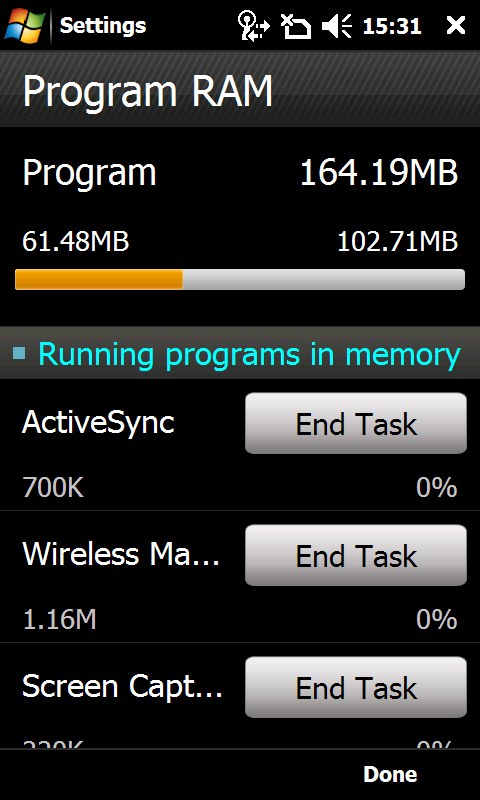Open the Windows Start flag icon

(24, 24)
